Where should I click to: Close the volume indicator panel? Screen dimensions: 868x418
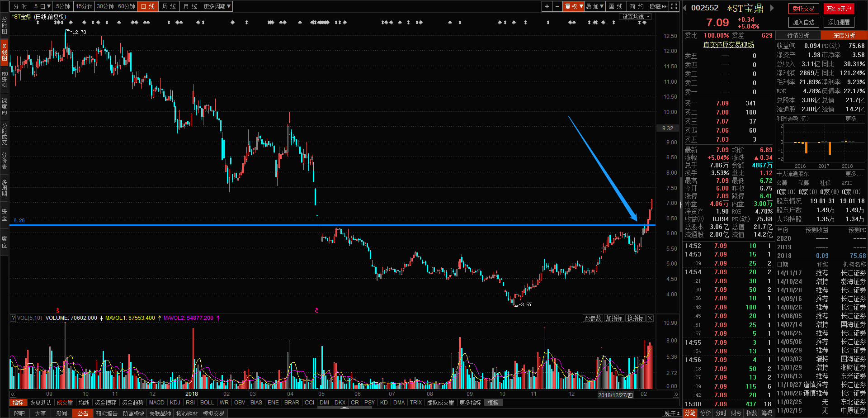point(650,318)
